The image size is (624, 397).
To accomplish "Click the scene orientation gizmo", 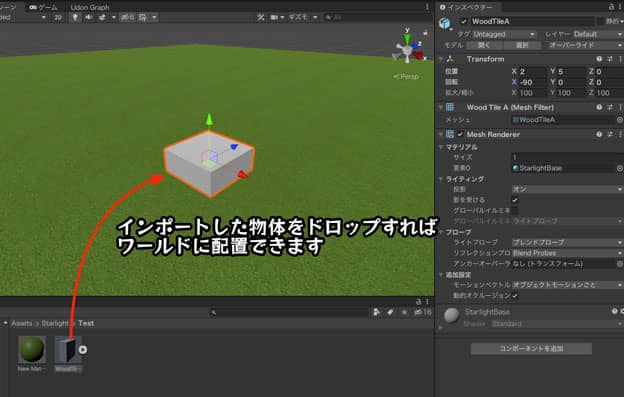I will point(408,47).
